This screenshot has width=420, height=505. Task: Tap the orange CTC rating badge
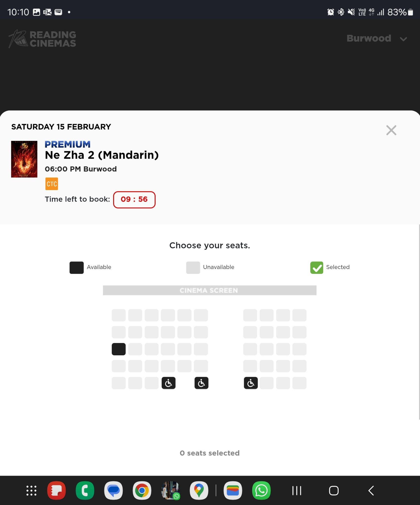pos(51,184)
